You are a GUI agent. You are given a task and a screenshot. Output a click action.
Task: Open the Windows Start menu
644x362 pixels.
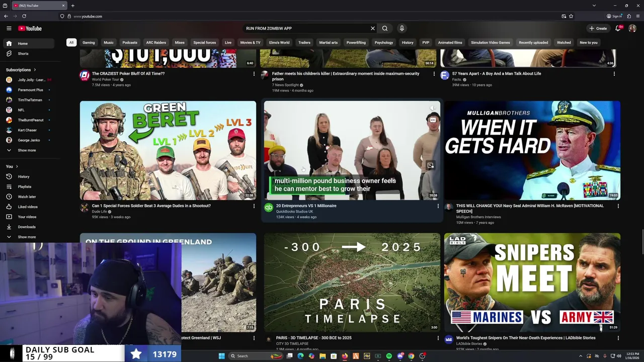pos(221,356)
